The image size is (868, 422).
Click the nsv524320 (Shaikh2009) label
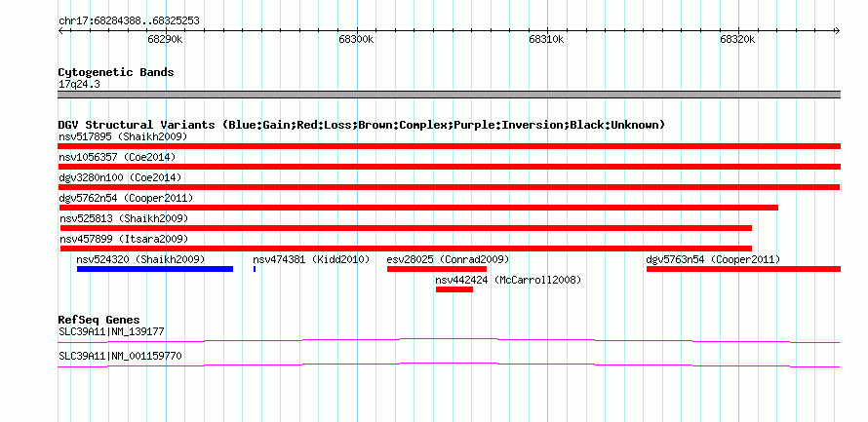140,259
